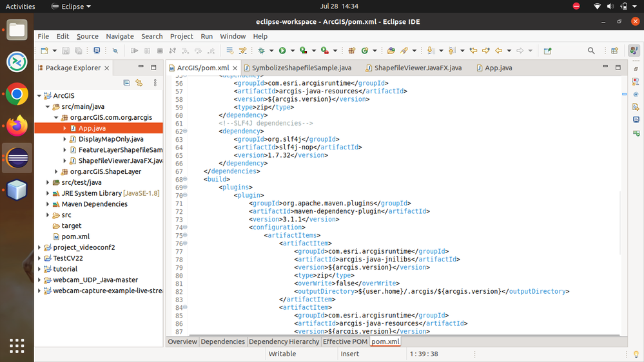Open Package Explorer View Menu dots
This screenshot has width=644, height=362.
coord(155,82)
